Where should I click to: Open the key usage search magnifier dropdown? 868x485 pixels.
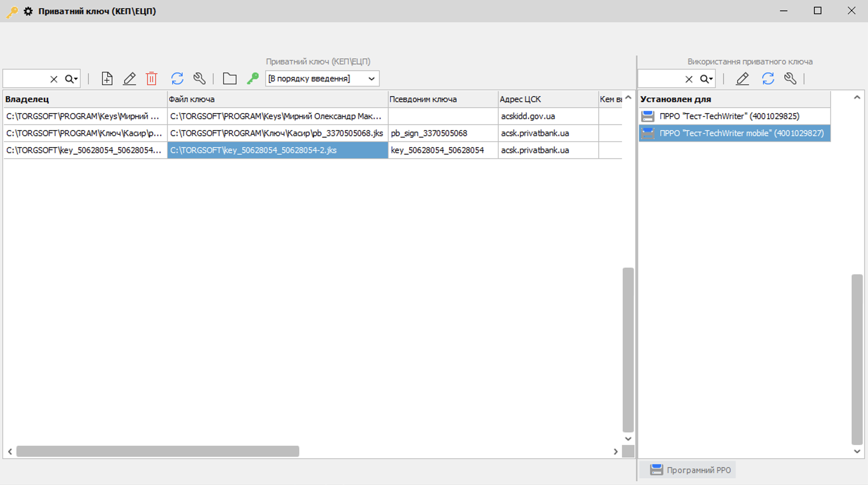[706, 79]
